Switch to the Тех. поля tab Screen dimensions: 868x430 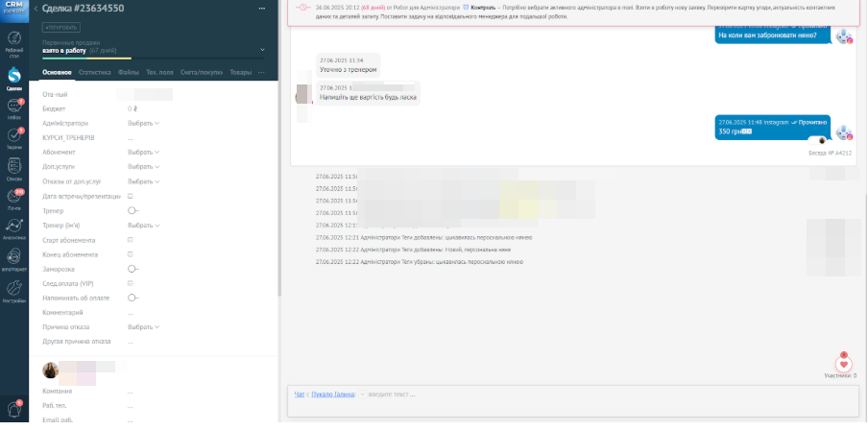[159, 73]
